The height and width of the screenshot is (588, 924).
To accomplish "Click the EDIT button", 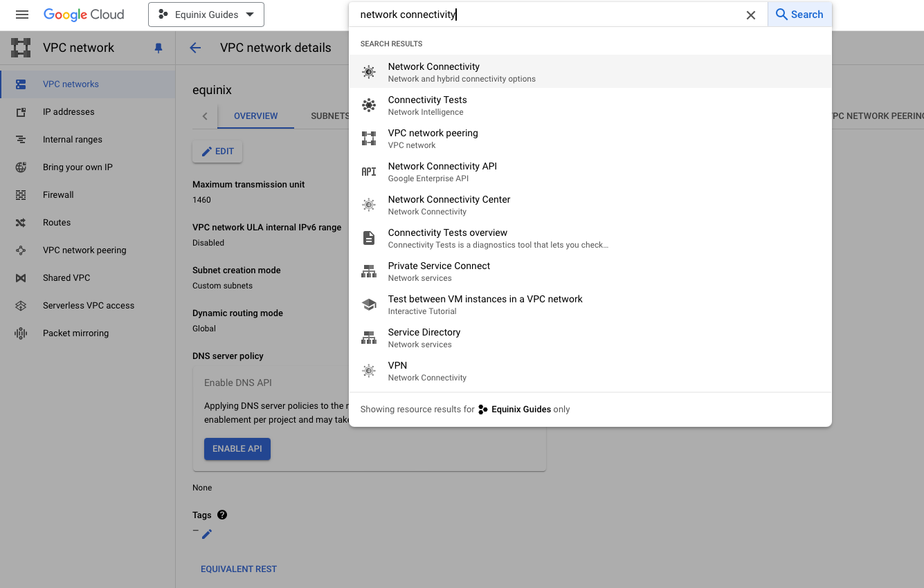I will 217,151.
